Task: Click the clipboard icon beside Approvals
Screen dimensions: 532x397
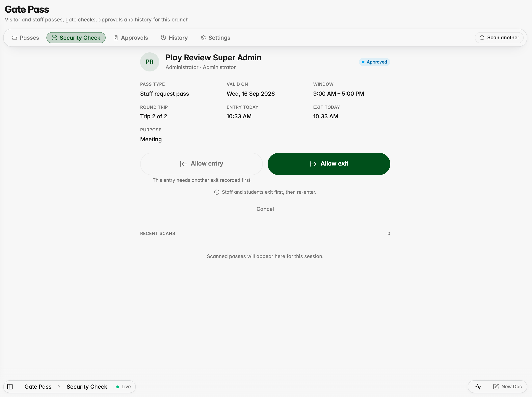Action: click(116, 38)
